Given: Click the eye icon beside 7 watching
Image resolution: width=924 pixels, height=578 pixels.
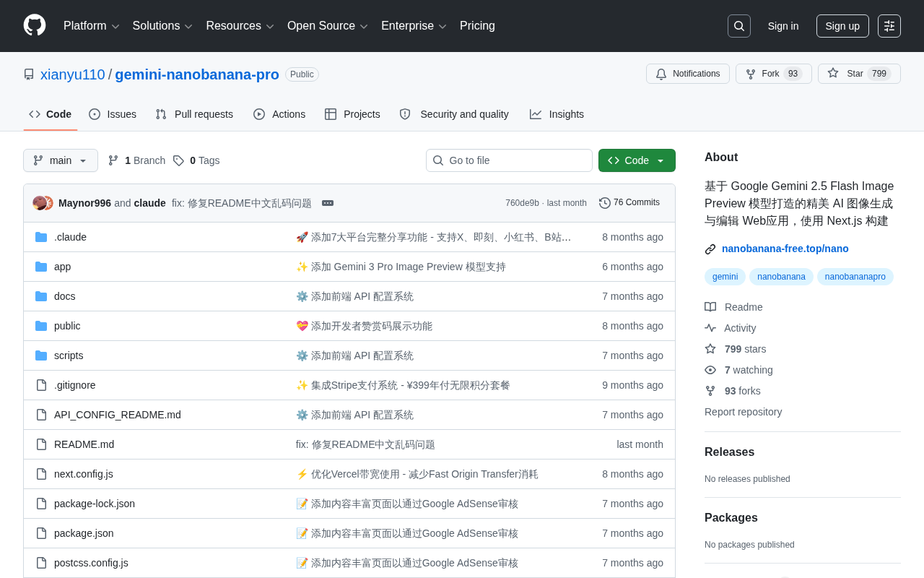Looking at the screenshot, I should (x=710, y=370).
